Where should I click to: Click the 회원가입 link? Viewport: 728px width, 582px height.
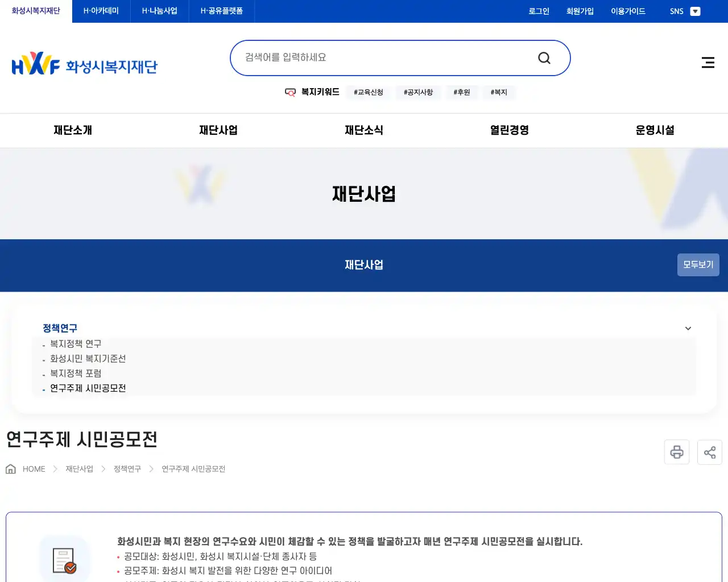[580, 11]
